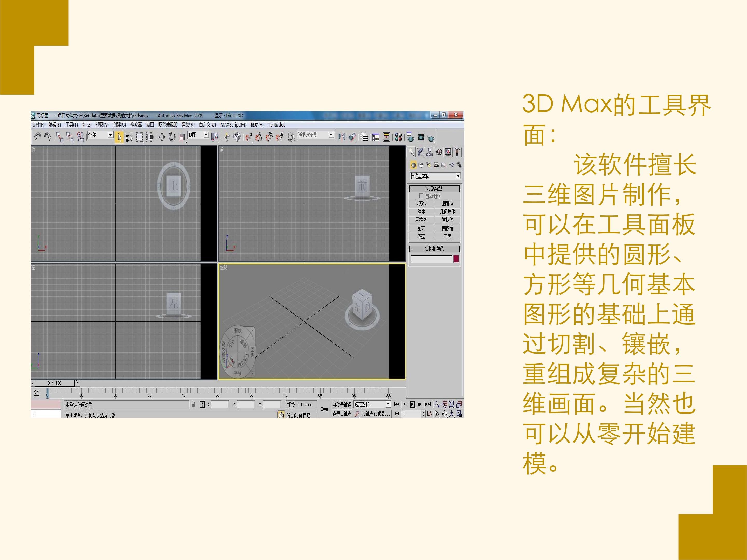747x560 pixels.
Task: Open the 编辑(E) menu
Action: (x=55, y=124)
